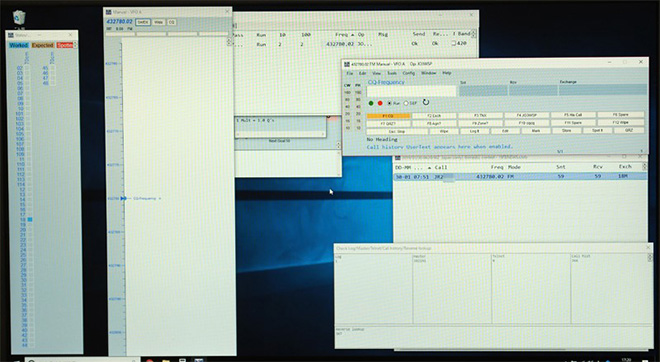Click the SHDX button in Bandmap
The image size is (660, 362).
tap(143, 22)
